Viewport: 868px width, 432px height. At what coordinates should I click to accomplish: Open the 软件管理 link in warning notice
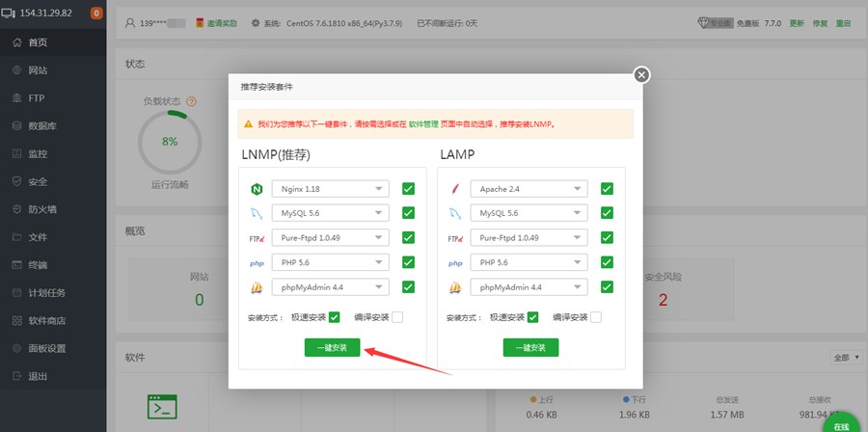423,123
